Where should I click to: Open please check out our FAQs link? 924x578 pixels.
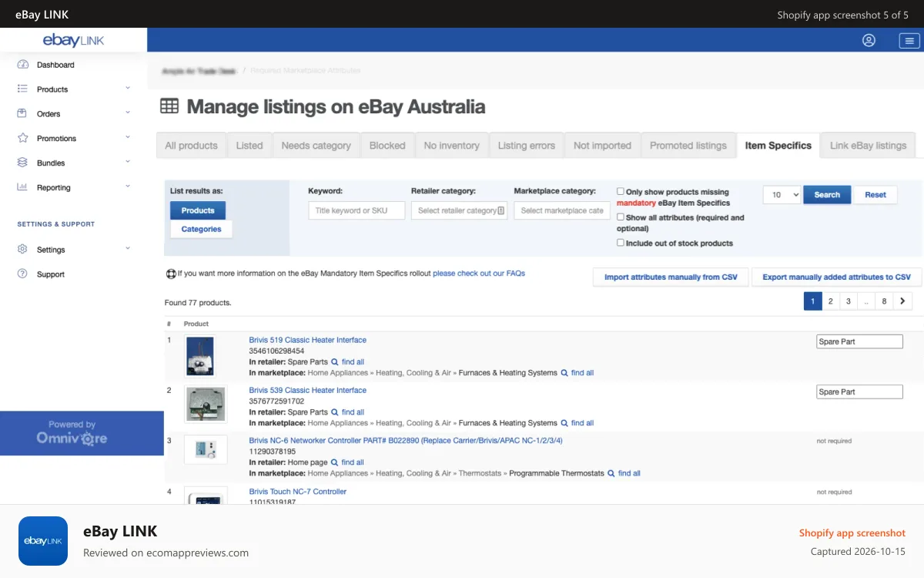[479, 273]
